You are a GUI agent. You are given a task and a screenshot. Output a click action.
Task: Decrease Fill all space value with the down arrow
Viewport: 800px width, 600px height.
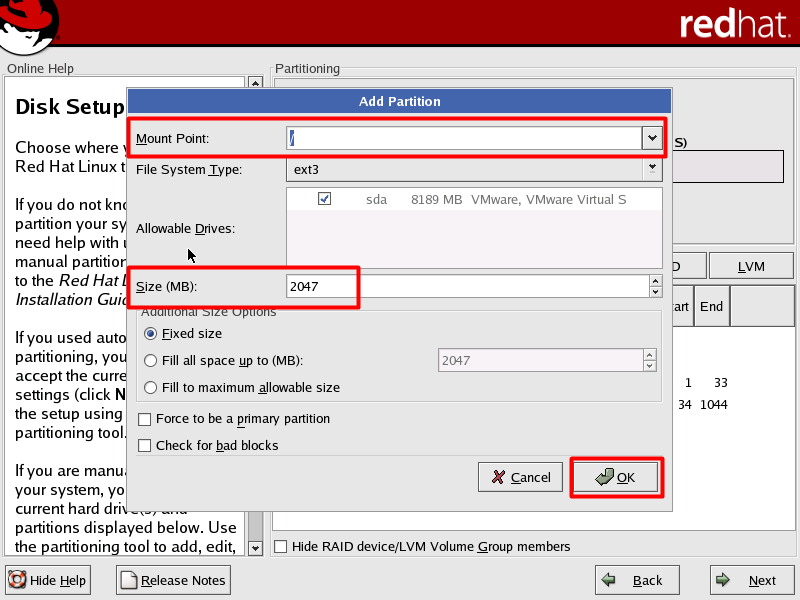649,366
